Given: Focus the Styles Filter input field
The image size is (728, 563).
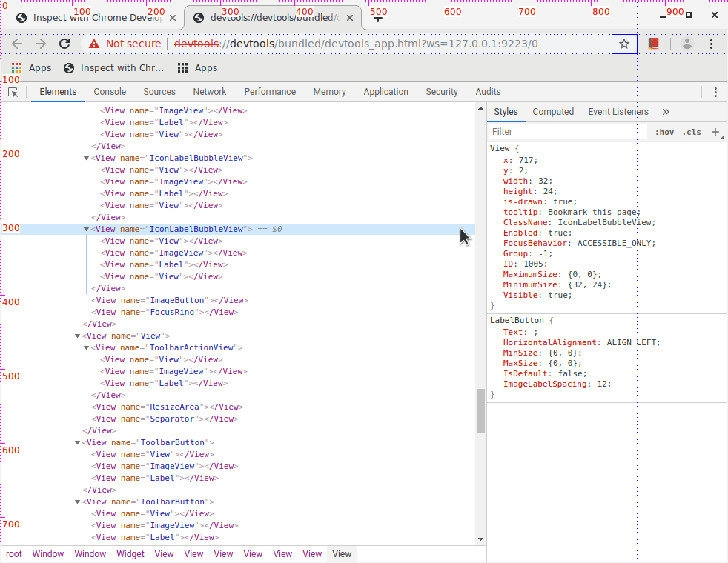Looking at the screenshot, I should (567, 132).
